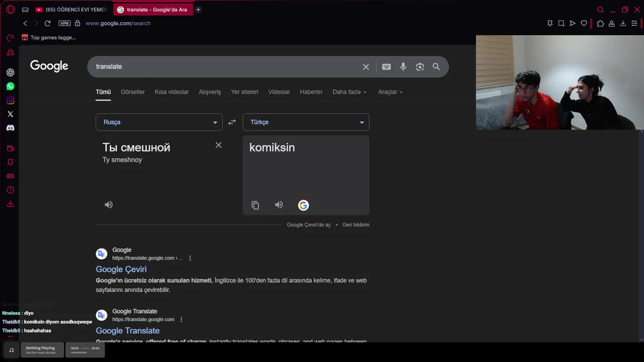The width and height of the screenshot is (644, 362).
Task: Open Easy Setup sliders icon
Action: (634, 23)
